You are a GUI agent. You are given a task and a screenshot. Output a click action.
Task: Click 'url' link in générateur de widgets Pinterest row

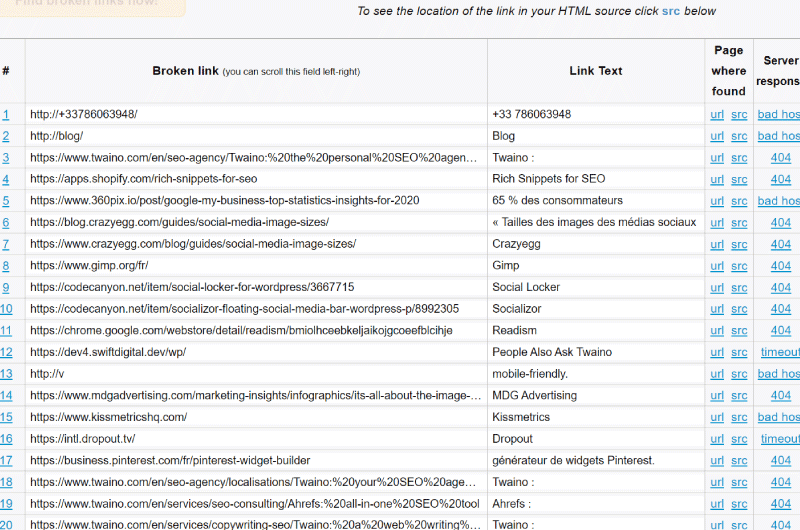[x=717, y=461]
